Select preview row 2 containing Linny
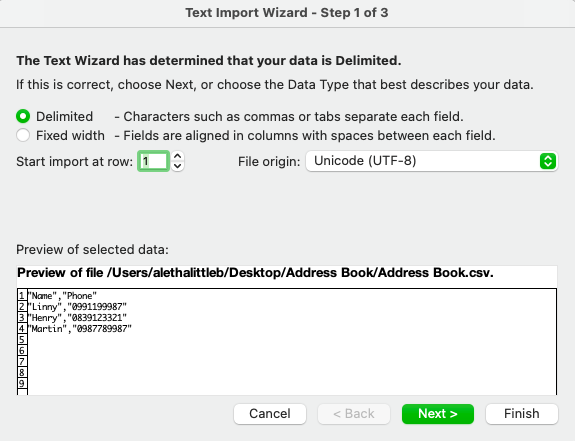575x441 pixels. (77, 306)
